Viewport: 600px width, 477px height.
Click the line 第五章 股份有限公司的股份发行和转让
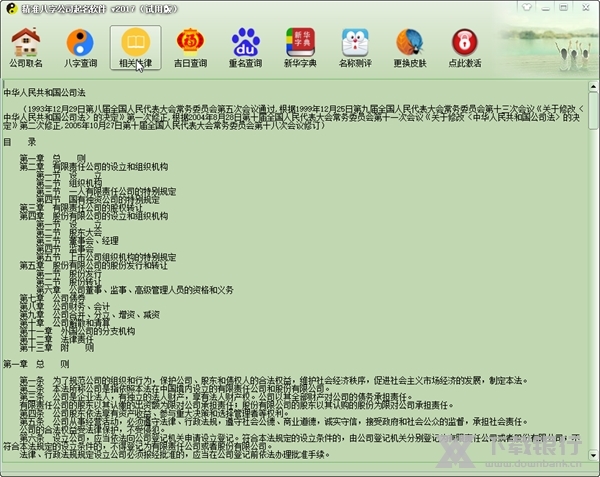[94, 265]
